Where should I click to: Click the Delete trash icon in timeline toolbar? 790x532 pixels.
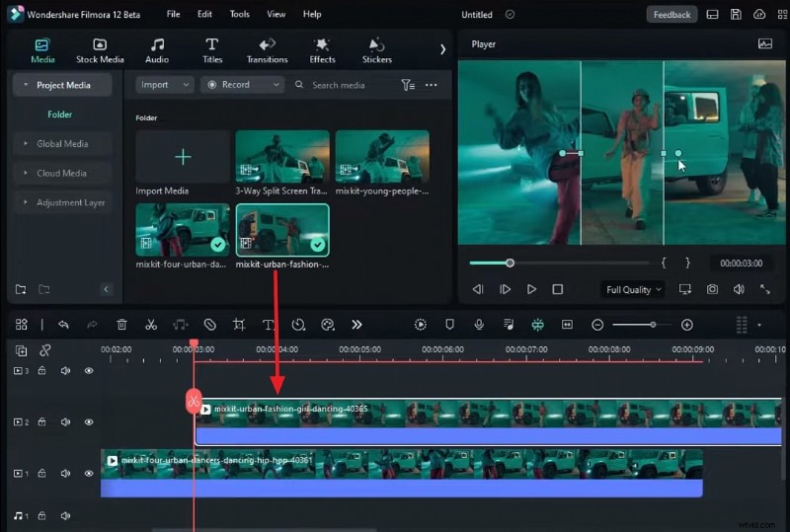click(x=121, y=324)
